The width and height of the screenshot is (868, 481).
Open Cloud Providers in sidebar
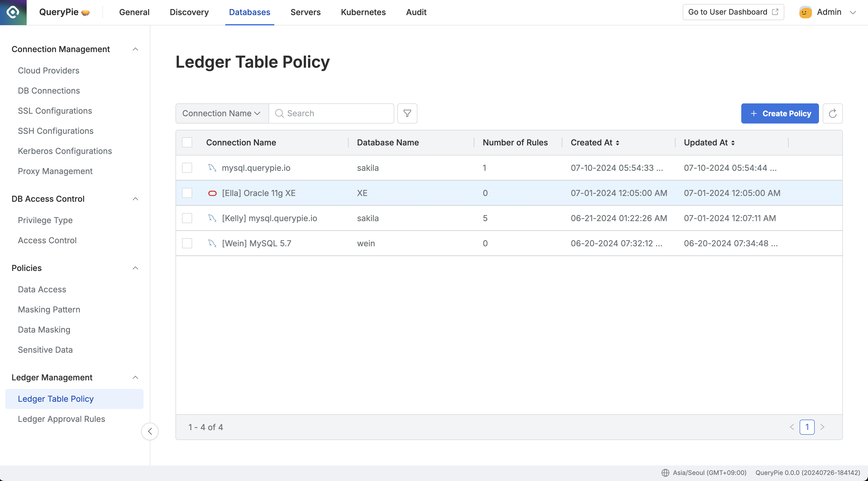49,70
